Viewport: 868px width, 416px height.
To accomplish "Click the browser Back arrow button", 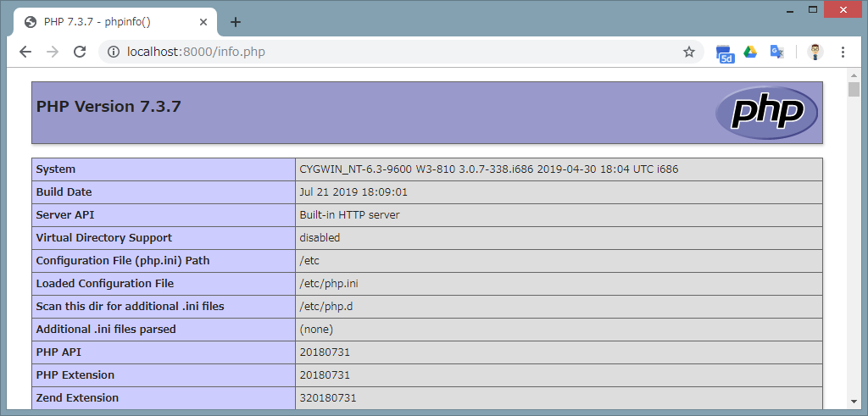I will coord(25,52).
